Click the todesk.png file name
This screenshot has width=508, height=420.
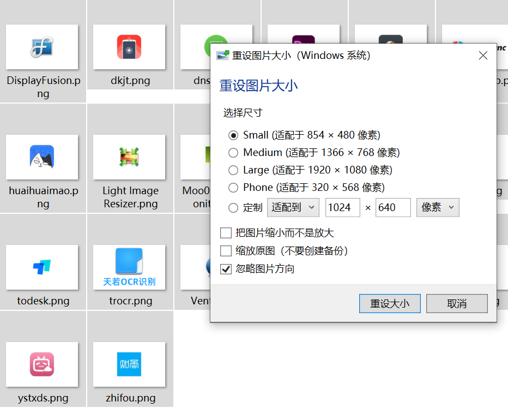43,301
